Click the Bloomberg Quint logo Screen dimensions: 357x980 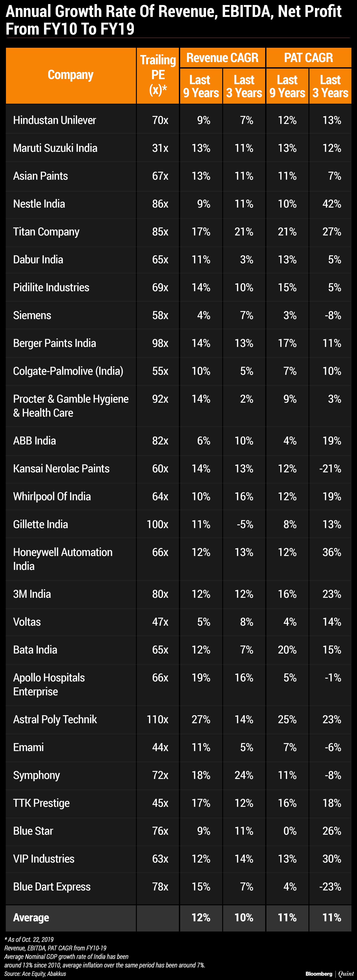pos(330,973)
